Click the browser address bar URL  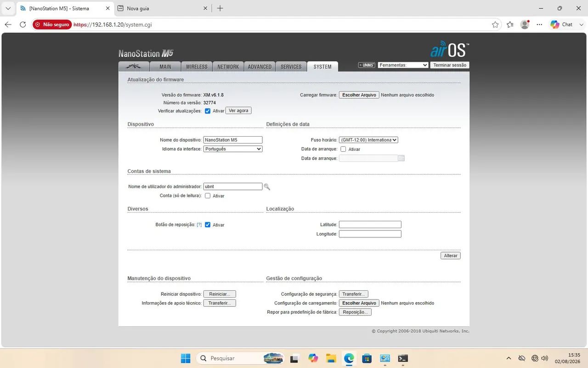coord(113,25)
